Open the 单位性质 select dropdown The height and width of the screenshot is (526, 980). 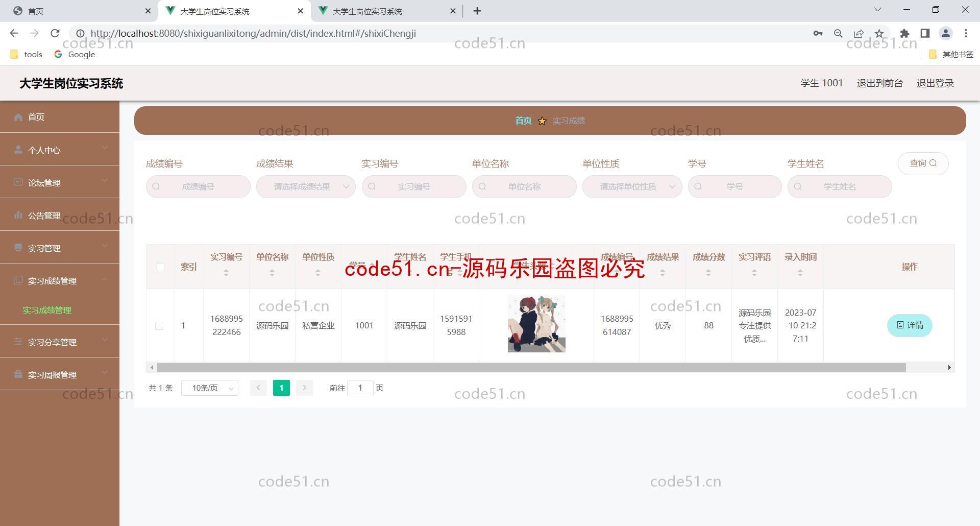[632, 187]
